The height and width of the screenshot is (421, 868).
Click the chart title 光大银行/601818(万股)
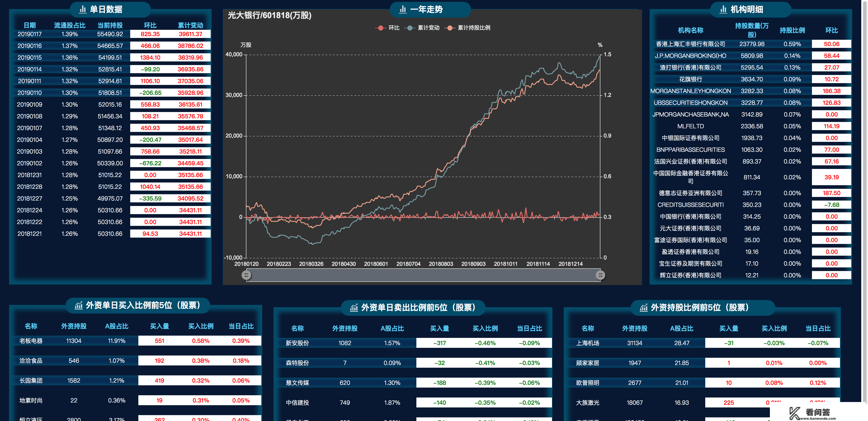pyautogui.click(x=270, y=16)
